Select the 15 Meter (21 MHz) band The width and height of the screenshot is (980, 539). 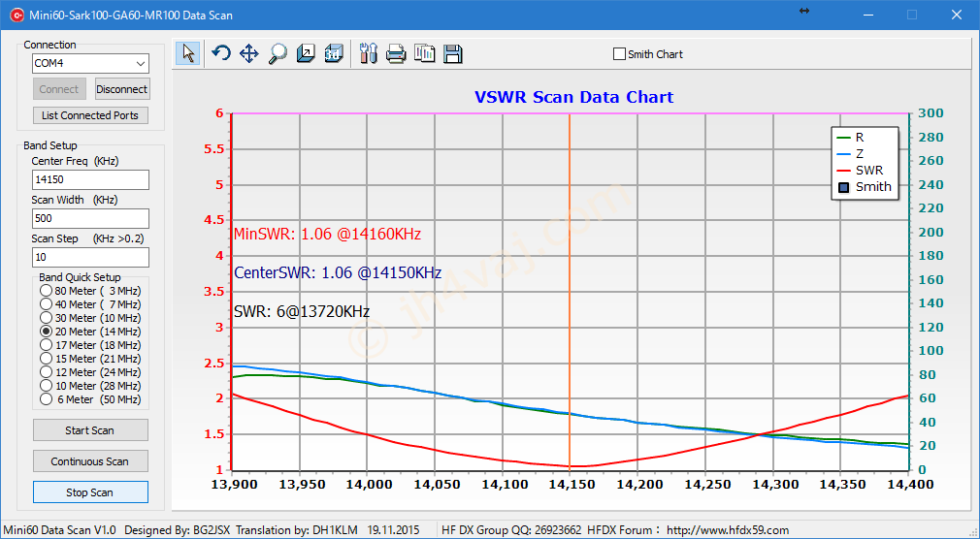pyautogui.click(x=46, y=359)
